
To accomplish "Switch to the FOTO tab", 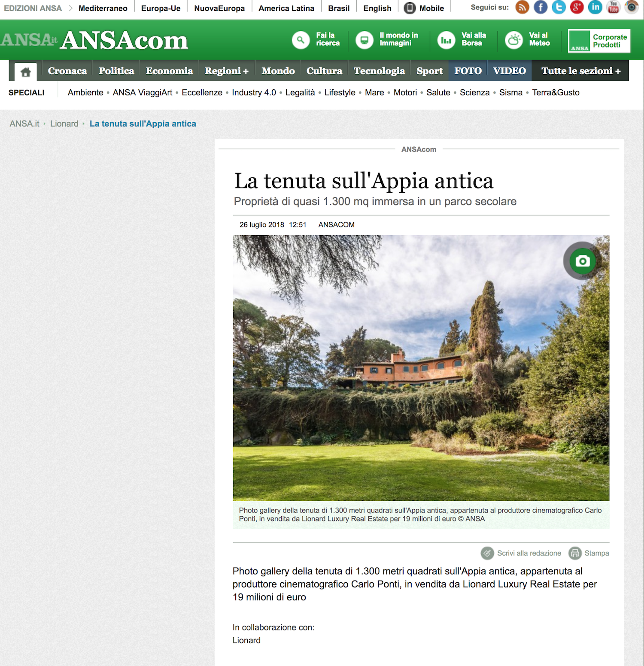I will [x=468, y=71].
